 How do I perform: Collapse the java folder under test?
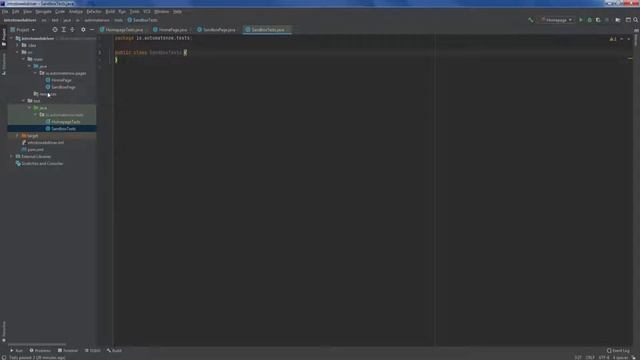pyautogui.click(x=30, y=108)
